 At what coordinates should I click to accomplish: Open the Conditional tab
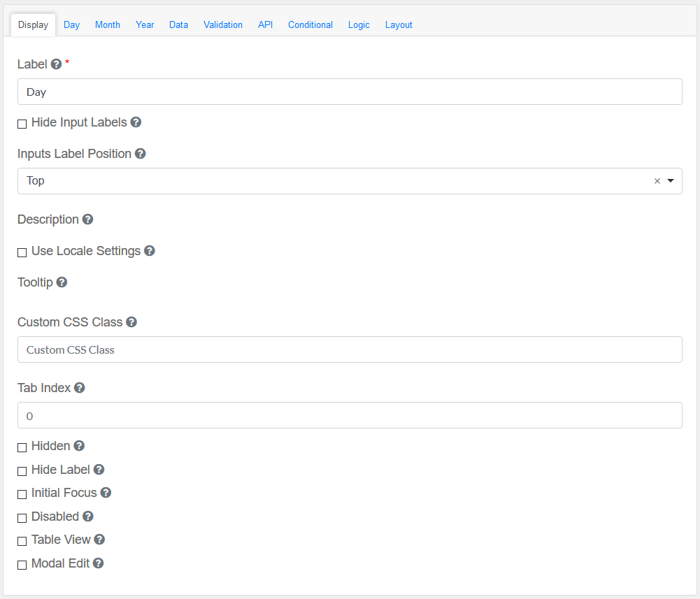point(310,24)
